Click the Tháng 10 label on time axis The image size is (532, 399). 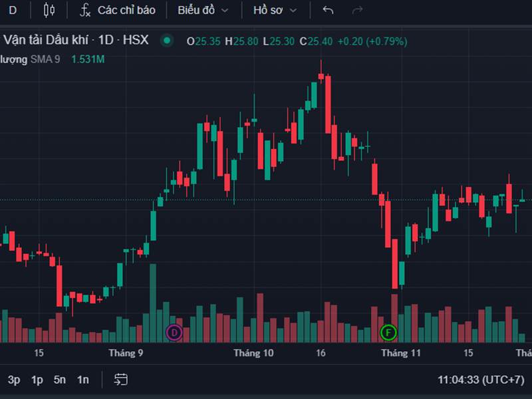253,353
